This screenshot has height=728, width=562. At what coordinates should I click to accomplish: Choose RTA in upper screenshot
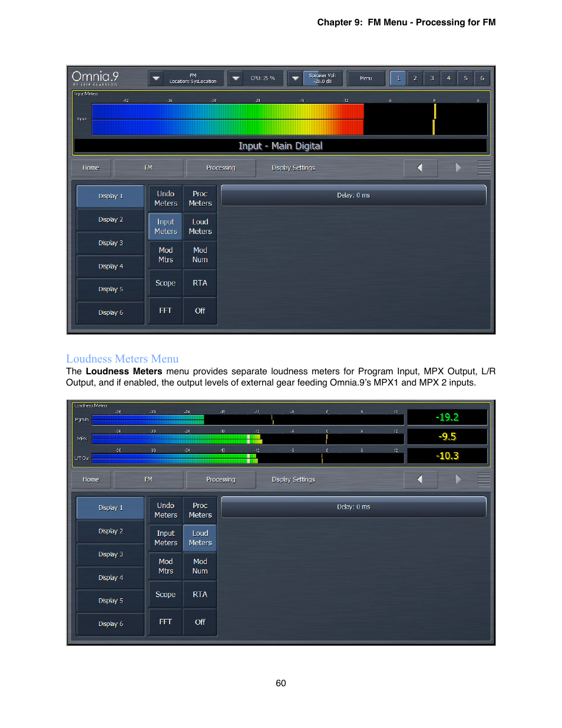[x=200, y=283]
